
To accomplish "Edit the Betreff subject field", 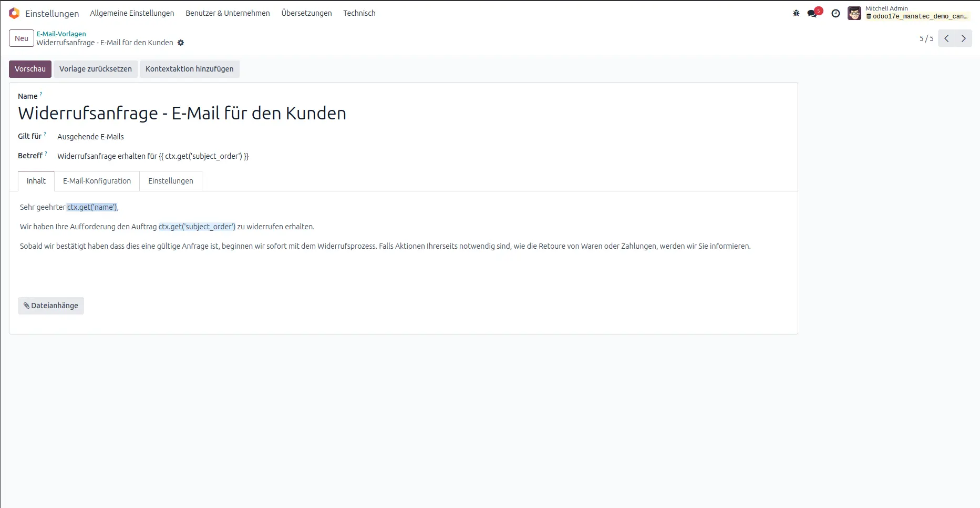I will (152, 156).
